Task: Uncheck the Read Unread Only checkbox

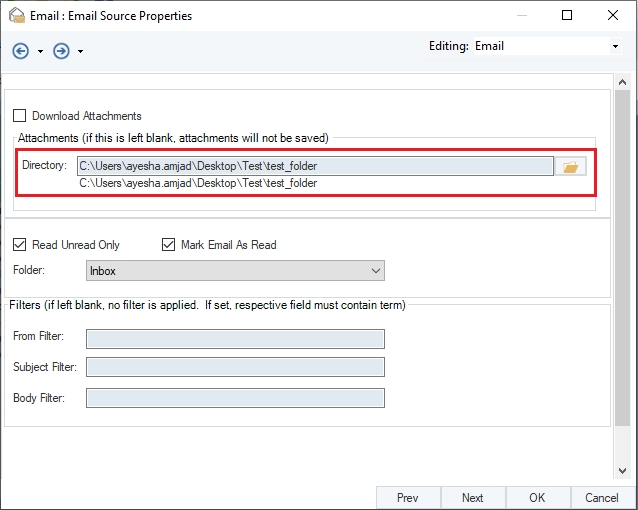Action: click(x=20, y=245)
